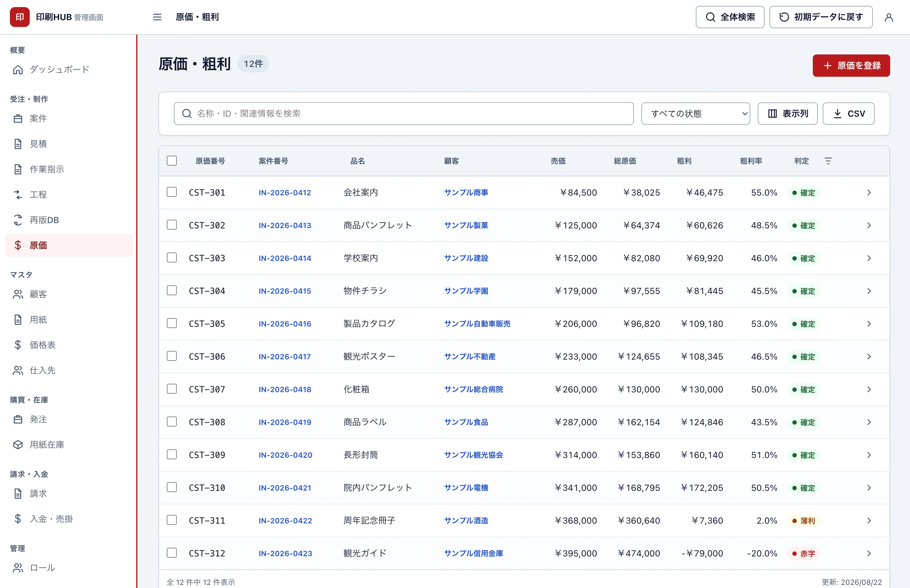Click the 原価 dollar icon in sidebar
910x588 pixels.
click(18, 245)
